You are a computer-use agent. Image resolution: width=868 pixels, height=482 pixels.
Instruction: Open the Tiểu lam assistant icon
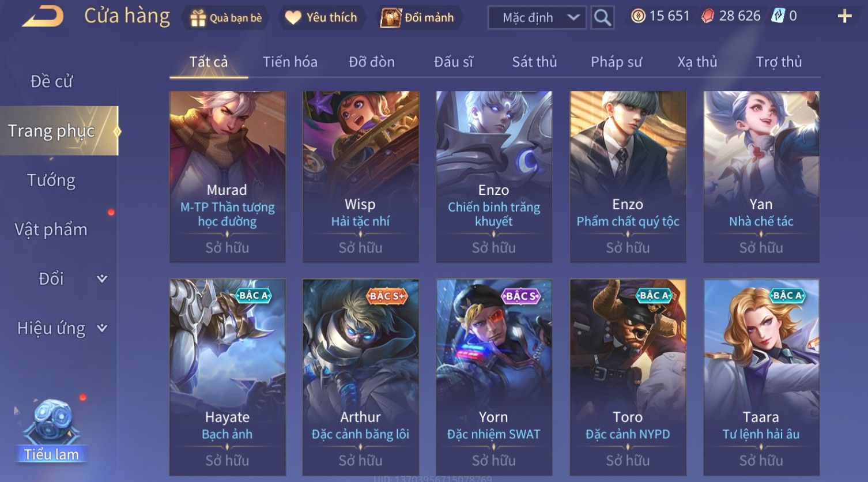click(x=51, y=431)
